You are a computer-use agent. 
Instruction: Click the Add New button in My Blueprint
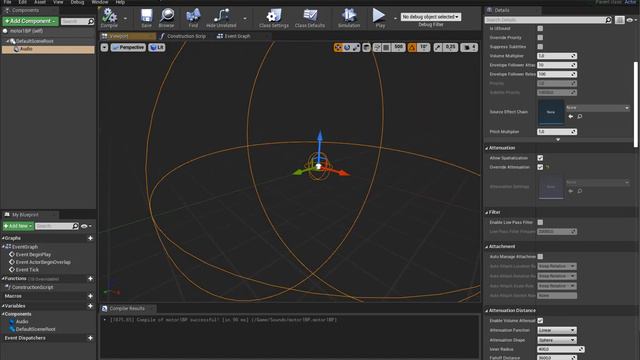tap(18, 226)
